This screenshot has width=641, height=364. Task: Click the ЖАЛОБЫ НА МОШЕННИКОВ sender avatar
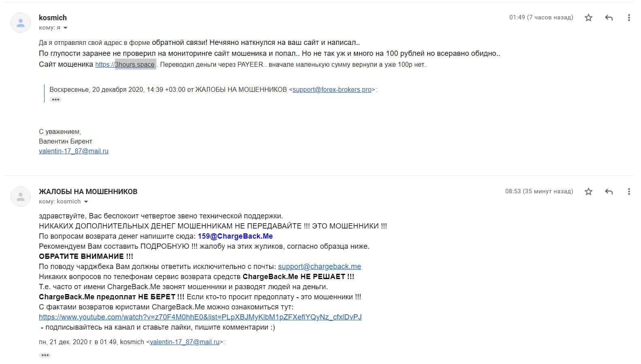click(20, 197)
